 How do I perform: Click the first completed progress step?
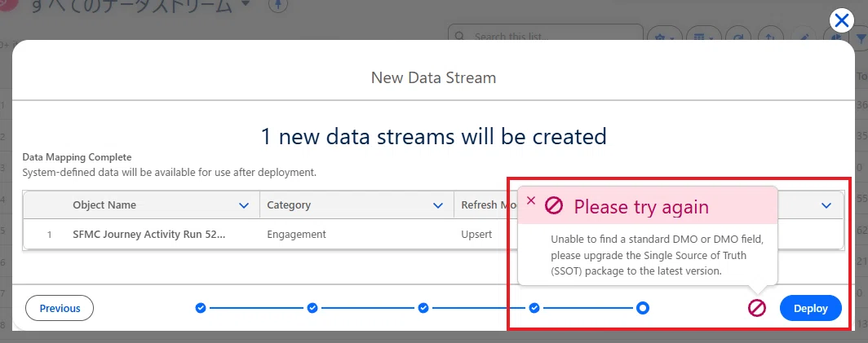(x=201, y=308)
